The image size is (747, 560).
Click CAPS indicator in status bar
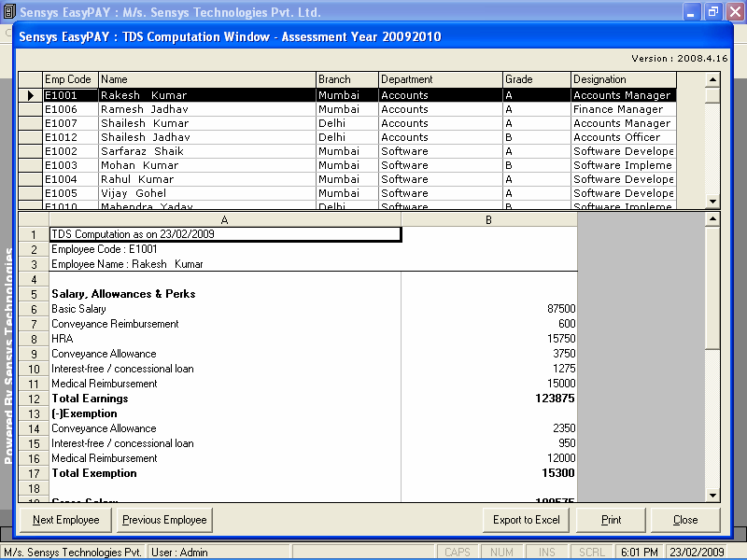(x=458, y=552)
